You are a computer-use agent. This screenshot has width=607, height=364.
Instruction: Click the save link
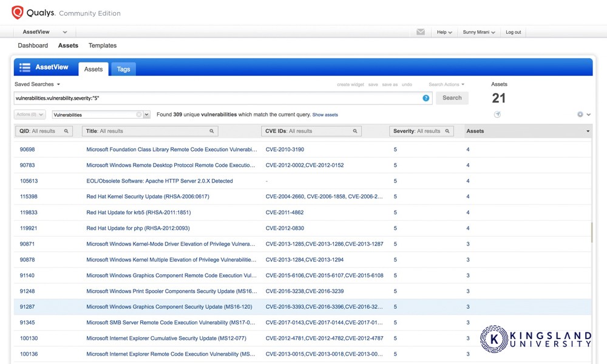click(373, 84)
